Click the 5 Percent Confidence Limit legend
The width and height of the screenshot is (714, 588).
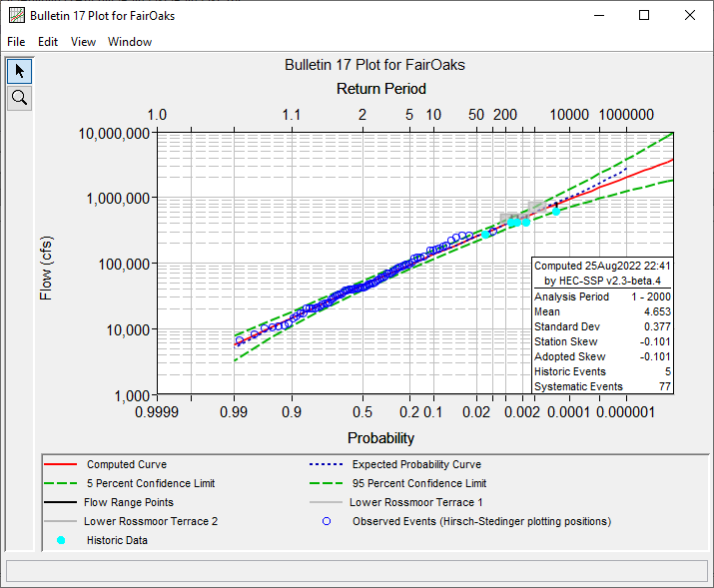(150, 483)
